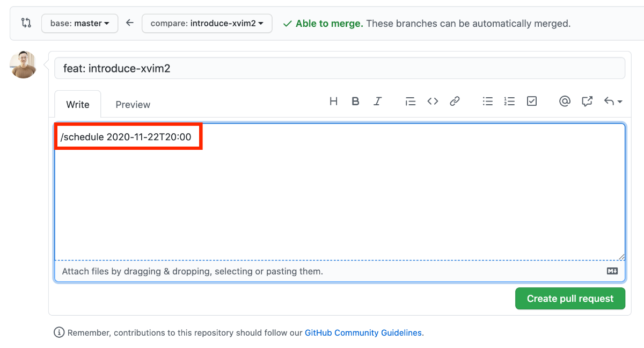This screenshot has height=348, width=644.
Task: Insert code formatting
Action: (x=433, y=101)
